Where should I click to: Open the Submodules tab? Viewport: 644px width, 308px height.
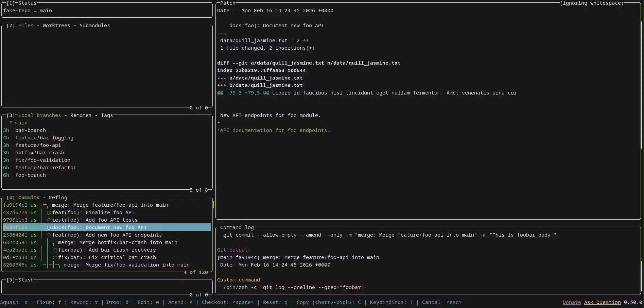click(94, 25)
